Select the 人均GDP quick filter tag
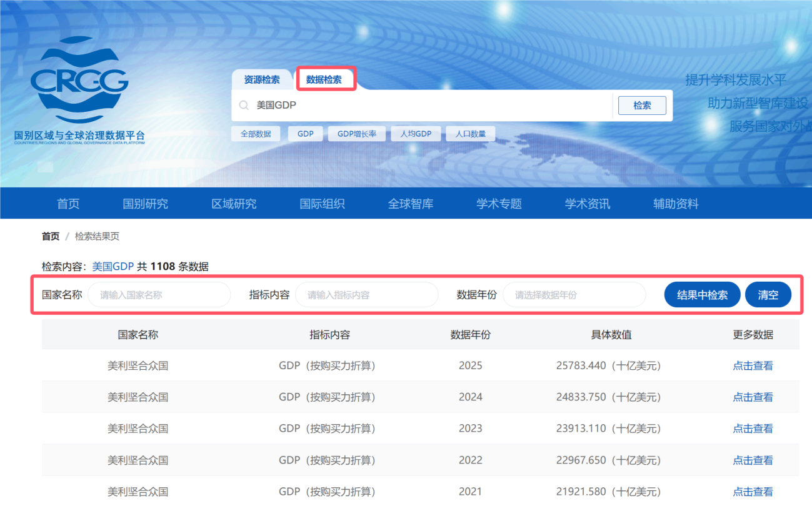812x506 pixels. [x=416, y=134]
